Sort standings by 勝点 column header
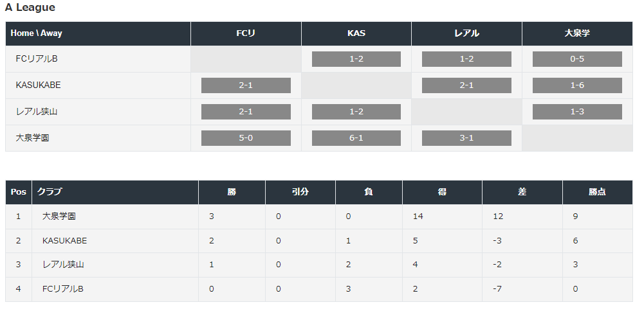The width and height of the screenshot is (644, 309). click(x=597, y=192)
